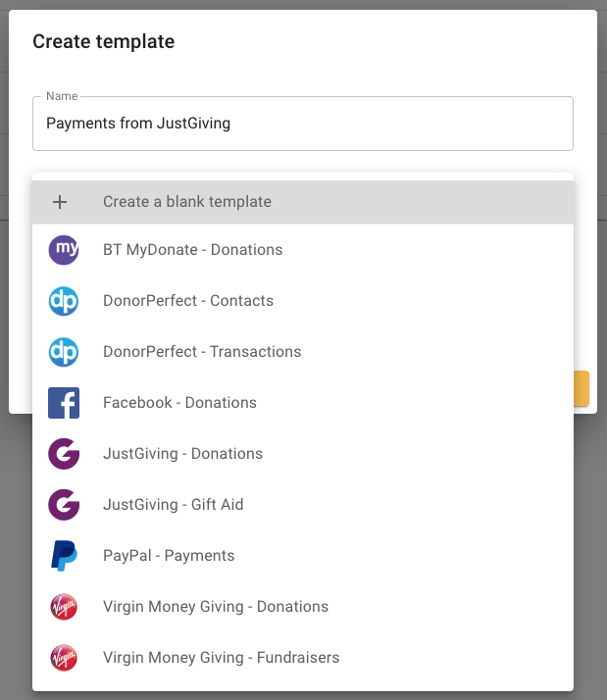
Task: Pick DonorPerfect - Transactions option
Action: pos(202,352)
